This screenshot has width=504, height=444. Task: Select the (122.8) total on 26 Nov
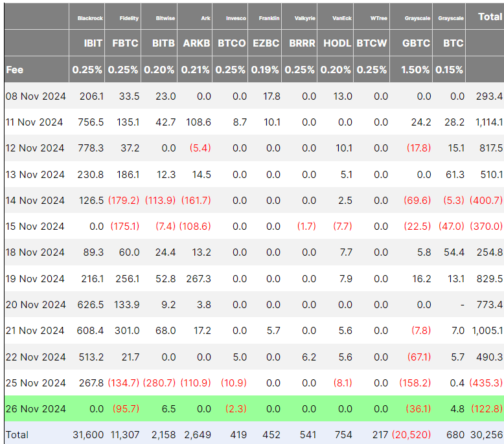[x=487, y=408]
